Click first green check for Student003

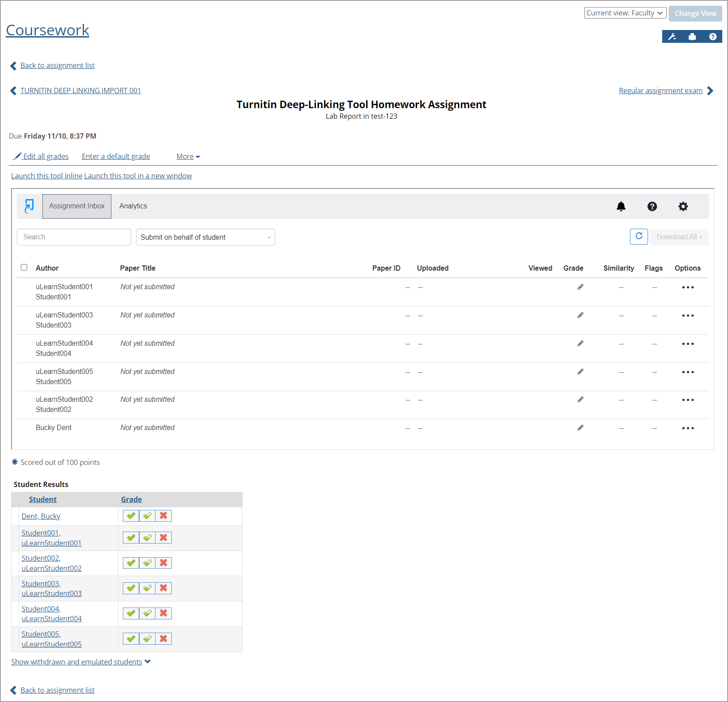click(131, 588)
